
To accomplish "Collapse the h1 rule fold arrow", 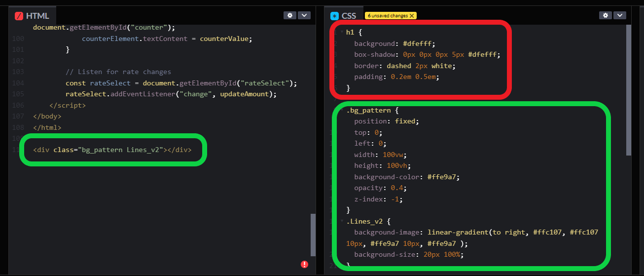I will coord(342,32).
